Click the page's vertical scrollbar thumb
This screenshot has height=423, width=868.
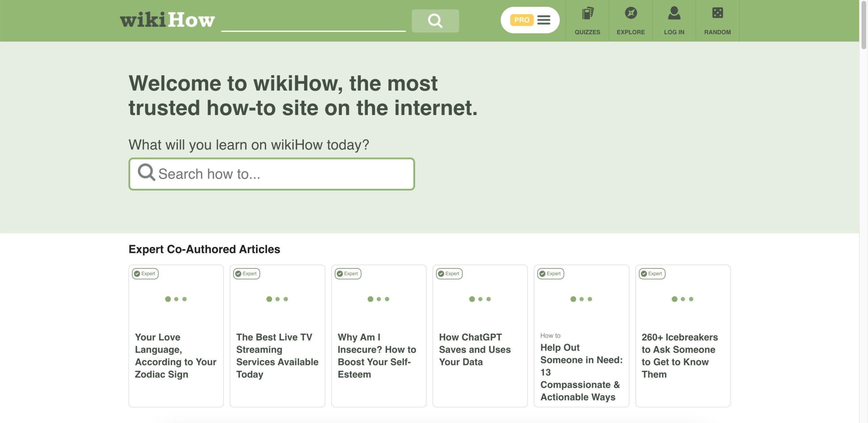click(x=864, y=25)
